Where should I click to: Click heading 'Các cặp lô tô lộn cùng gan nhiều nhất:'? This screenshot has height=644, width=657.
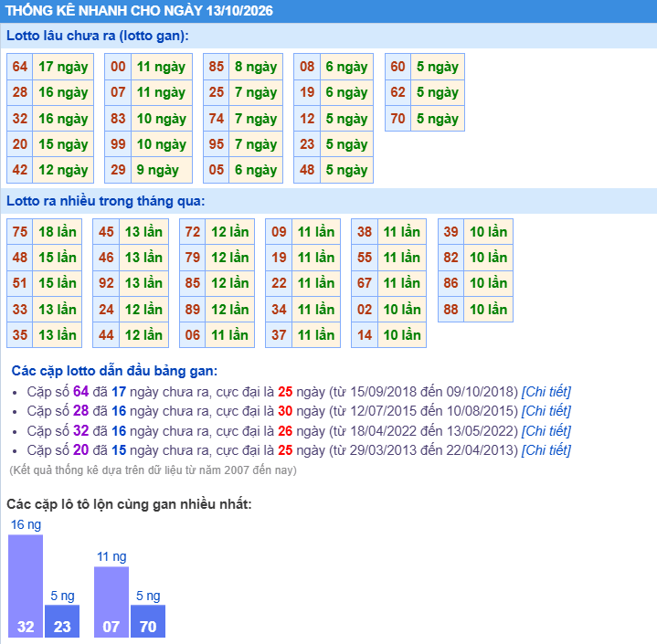[x=129, y=504]
